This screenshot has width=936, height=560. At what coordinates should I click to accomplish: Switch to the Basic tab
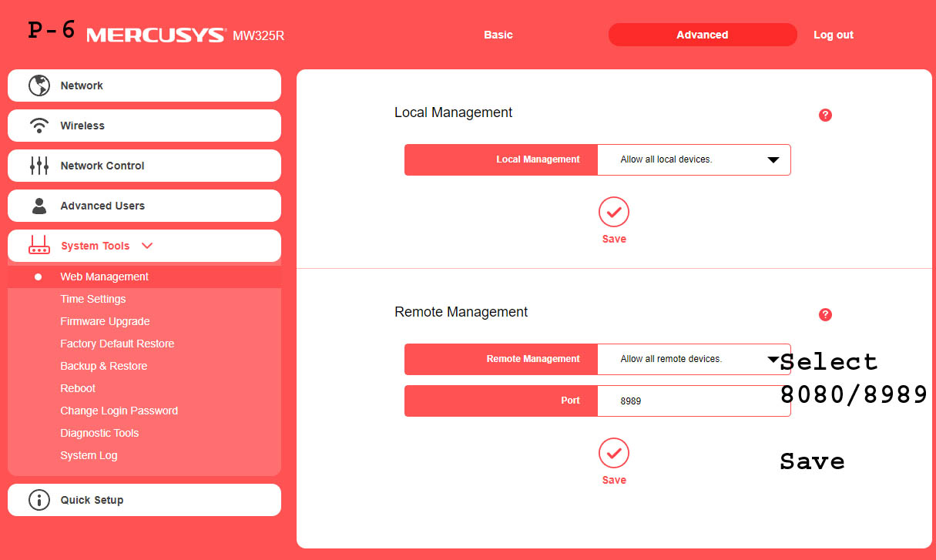point(498,35)
